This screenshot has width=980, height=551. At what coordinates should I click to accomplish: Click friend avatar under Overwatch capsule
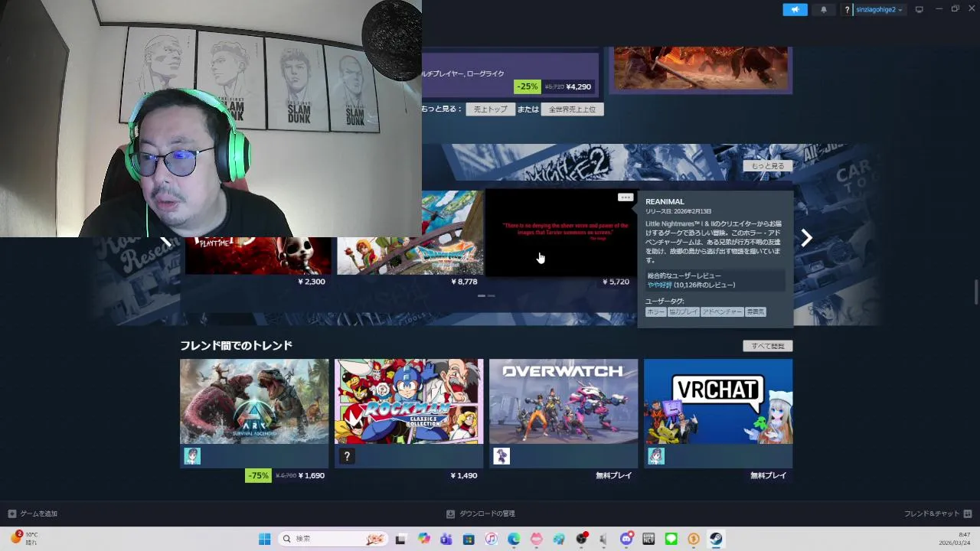click(501, 456)
